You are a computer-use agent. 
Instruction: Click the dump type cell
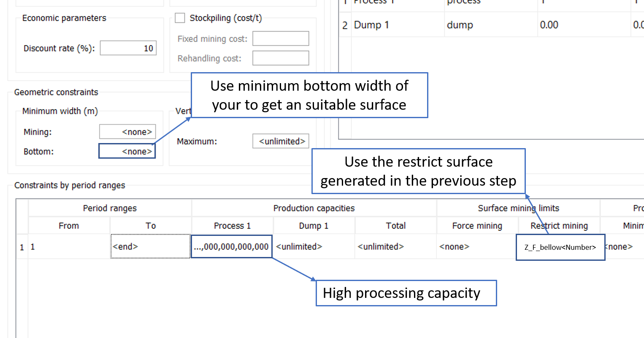[x=460, y=25]
